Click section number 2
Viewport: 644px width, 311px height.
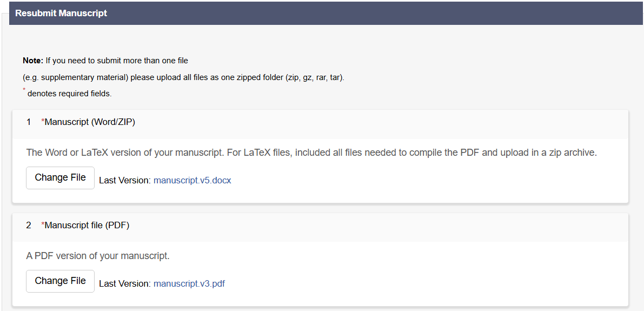click(29, 226)
